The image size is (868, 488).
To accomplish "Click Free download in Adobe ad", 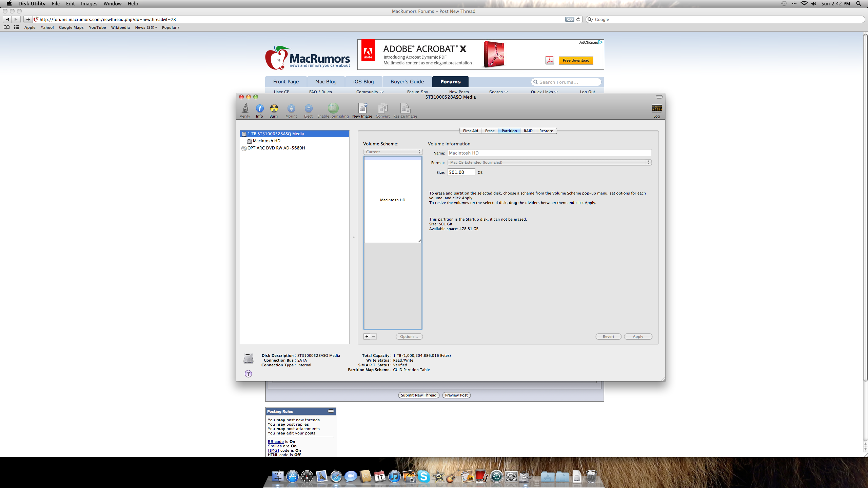I will click(x=576, y=60).
